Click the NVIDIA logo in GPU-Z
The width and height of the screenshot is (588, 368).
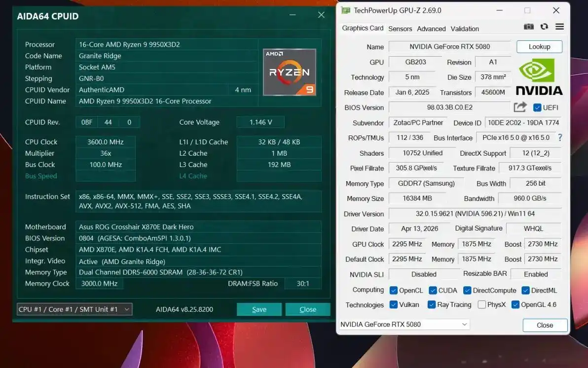tap(539, 77)
